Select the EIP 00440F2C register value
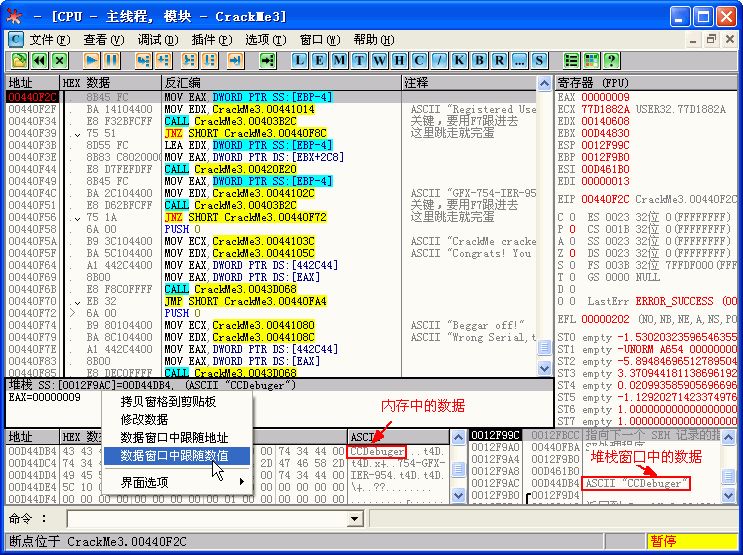Image resolution: width=743 pixels, height=555 pixels. pyautogui.click(x=608, y=200)
